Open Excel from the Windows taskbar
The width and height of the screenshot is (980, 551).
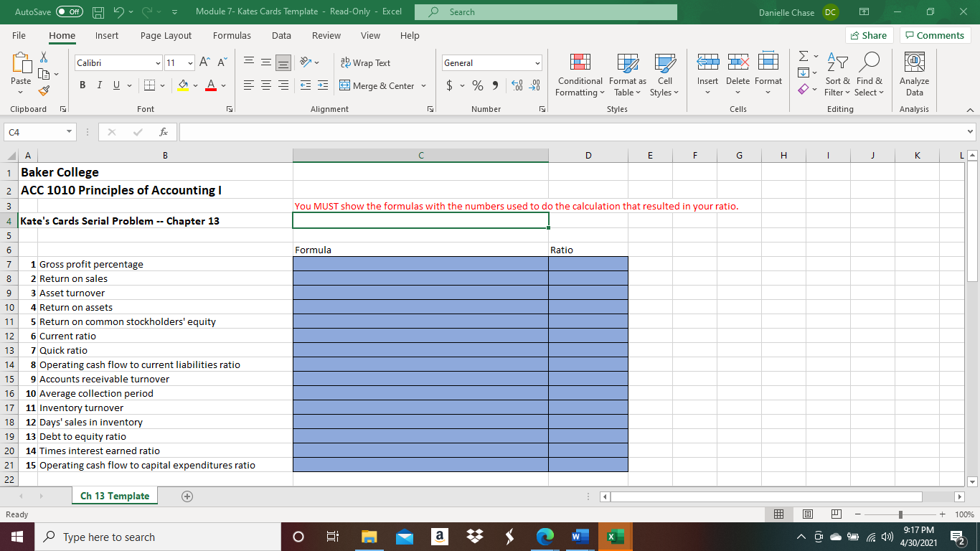[x=615, y=537]
